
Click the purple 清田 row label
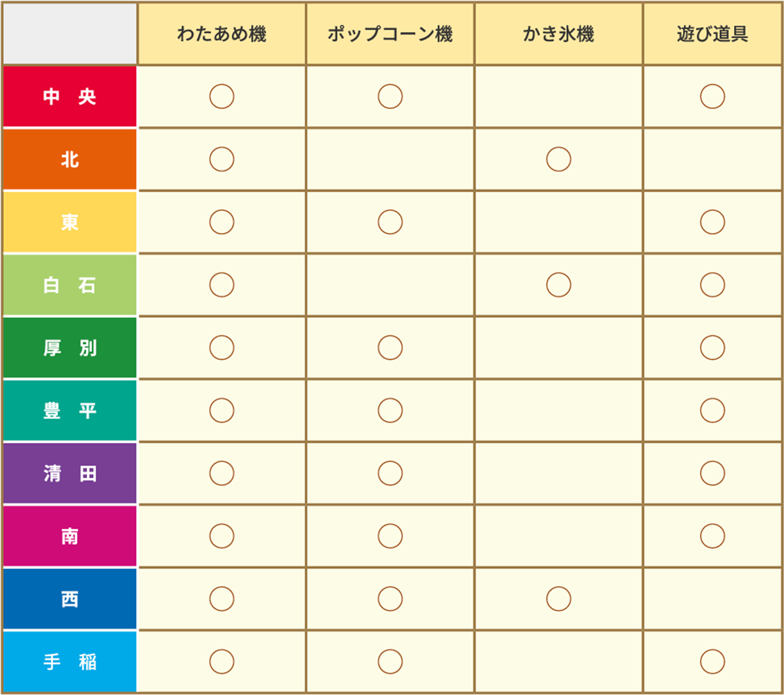click(x=70, y=473)
